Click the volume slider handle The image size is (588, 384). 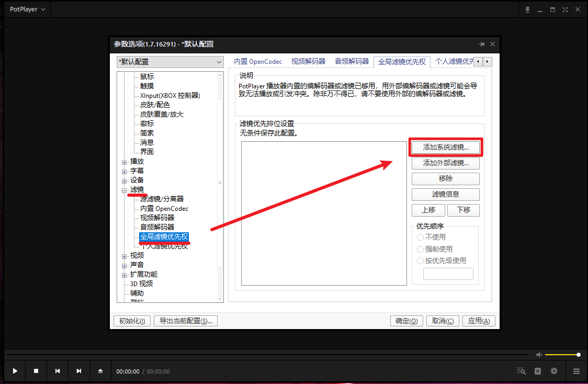point(578,355)
